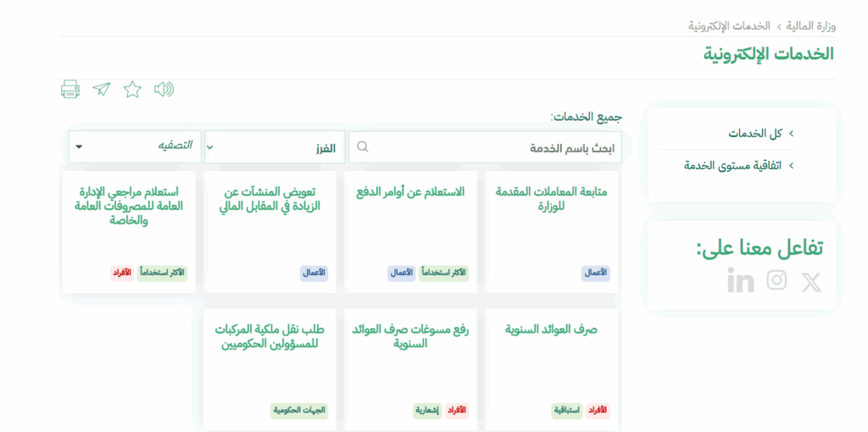Screen dimensions: 868x432
Task: Click the وزارة المالية breadcrumb link
Action: [x=810, y=26]
